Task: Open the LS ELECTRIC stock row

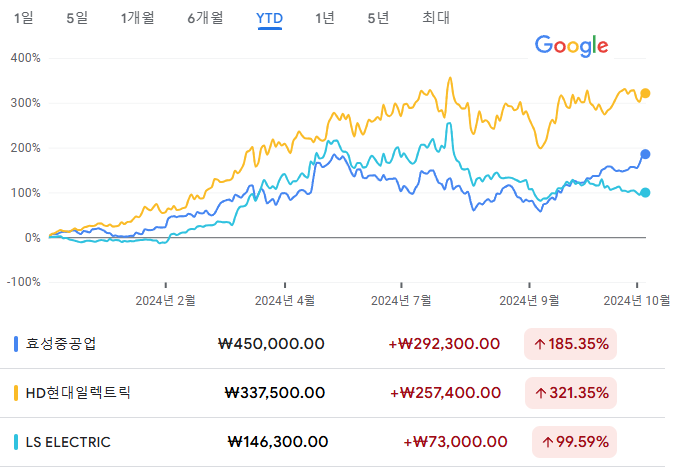Action: click(332, 442)
